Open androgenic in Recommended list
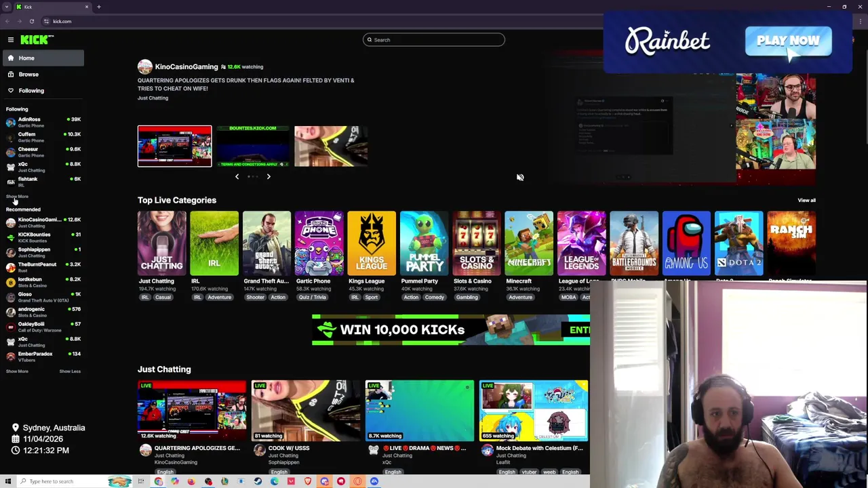This screenshot has height=488, width=868. (x=42, y=312)
